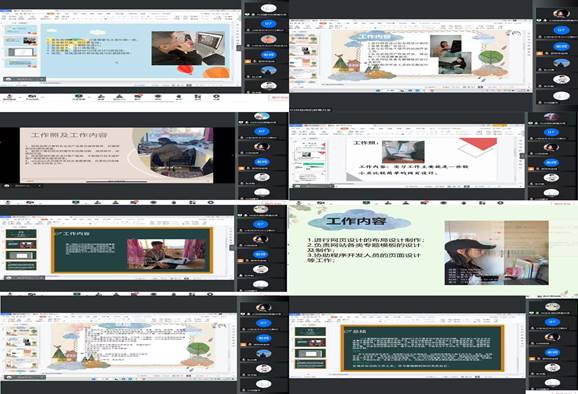Collapse the participant sidebar beside the chalkboard 工作内容 slide
578x394 pixels.
232,247
